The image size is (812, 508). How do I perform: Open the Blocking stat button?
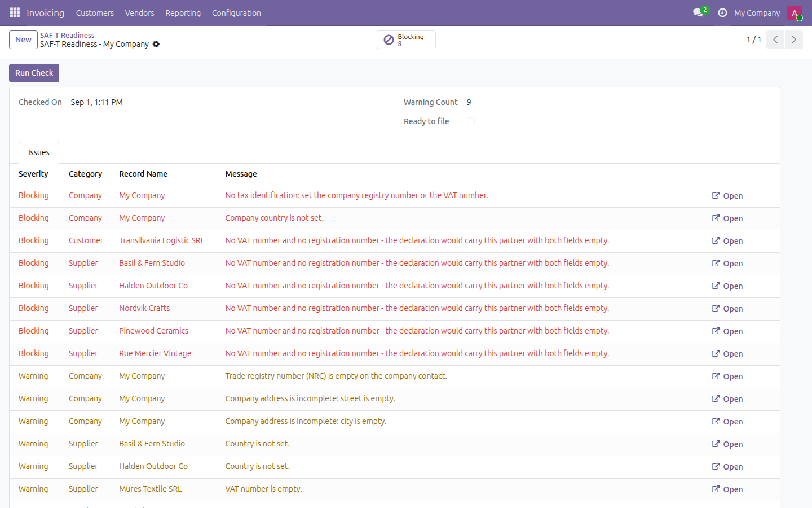406,40
